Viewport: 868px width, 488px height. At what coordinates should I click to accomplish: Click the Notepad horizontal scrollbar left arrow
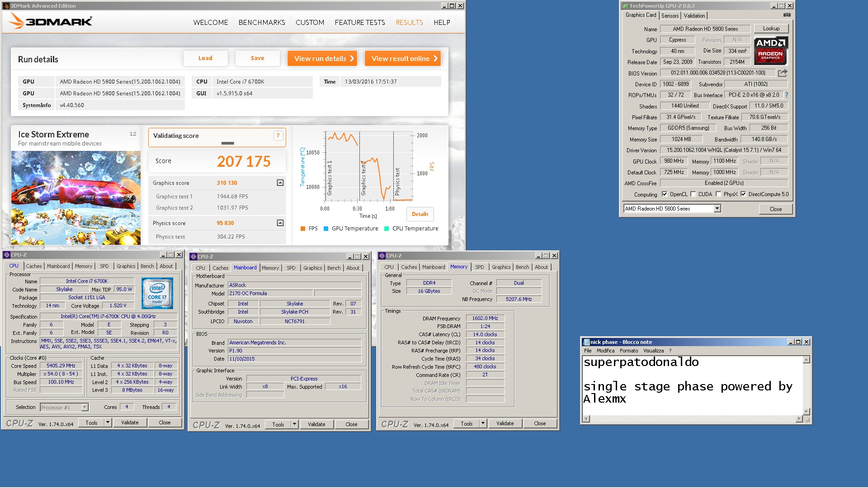586,419
